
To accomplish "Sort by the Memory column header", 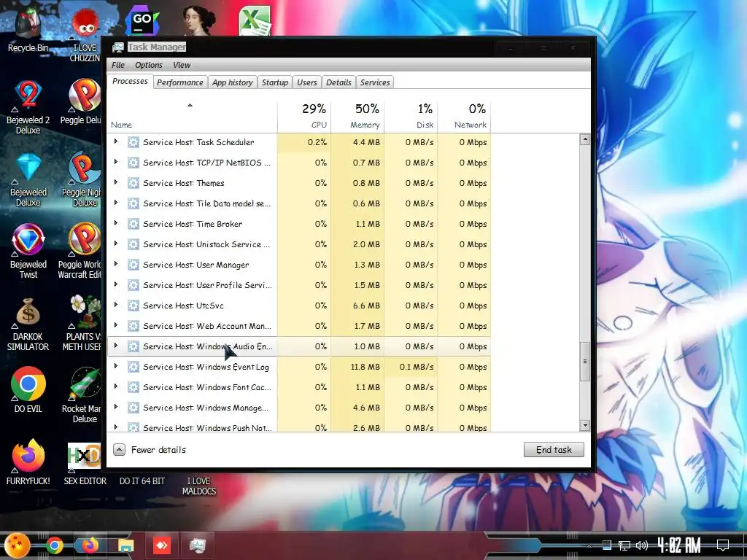I will pos(357,116).
